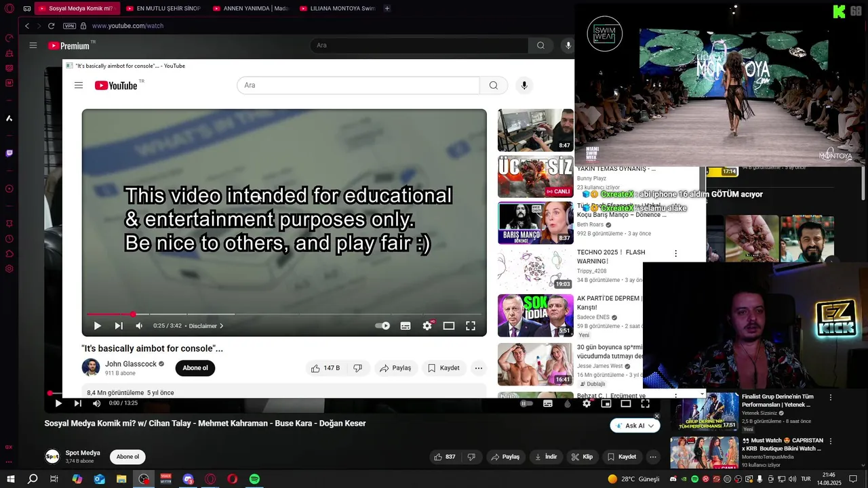Open settings gear of background video
This screenshot has width=868, height=488.
pos(587,403)
